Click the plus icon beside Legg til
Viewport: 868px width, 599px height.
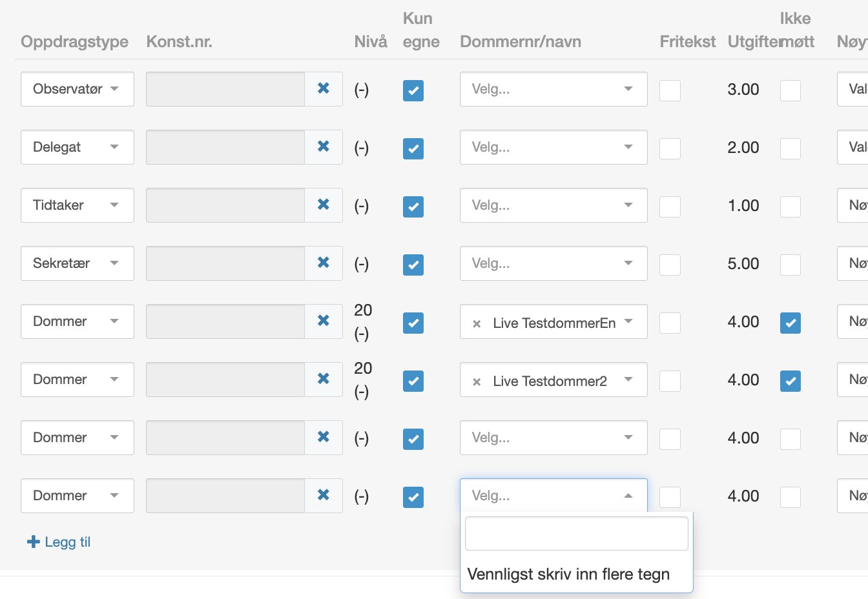(34, 542)
